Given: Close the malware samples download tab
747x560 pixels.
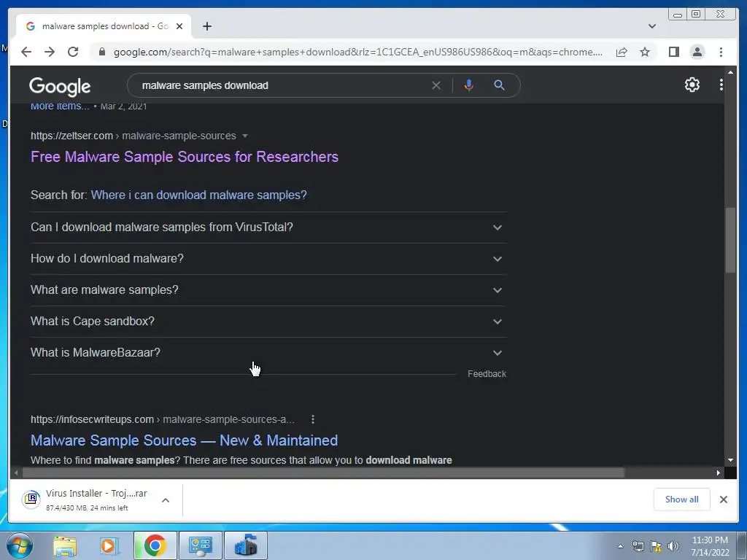Looking at the screenshot, I should click(179, 26).
